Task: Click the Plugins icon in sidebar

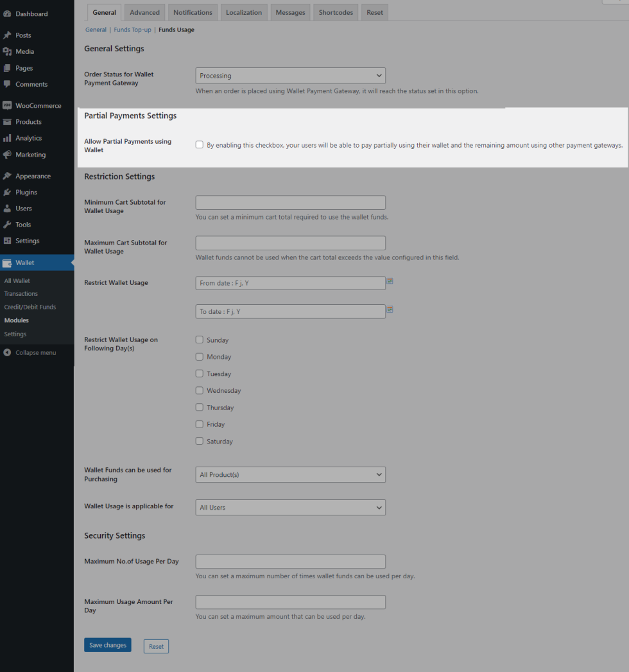Action: 7,192
